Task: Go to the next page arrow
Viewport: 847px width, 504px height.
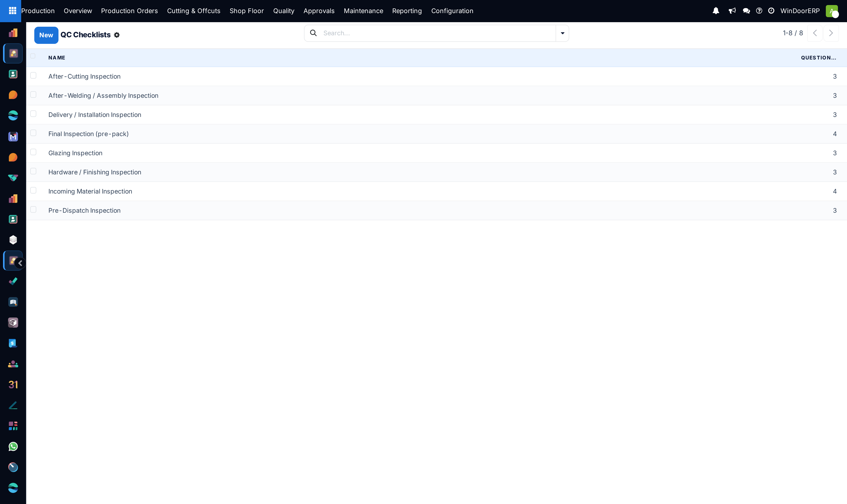Action: [x=831, y=33]
